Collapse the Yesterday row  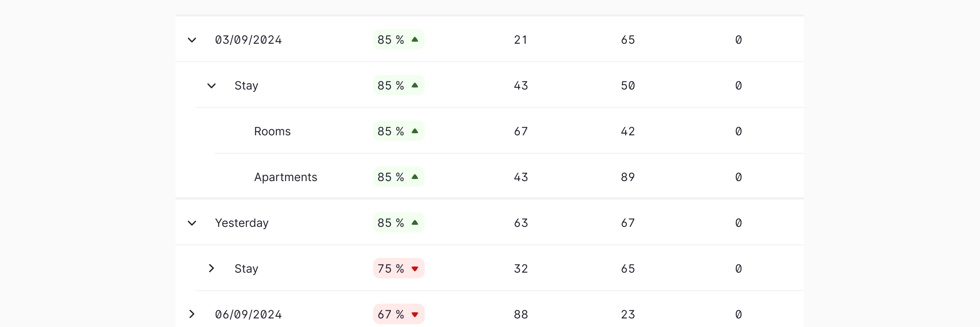pos(192,223)
